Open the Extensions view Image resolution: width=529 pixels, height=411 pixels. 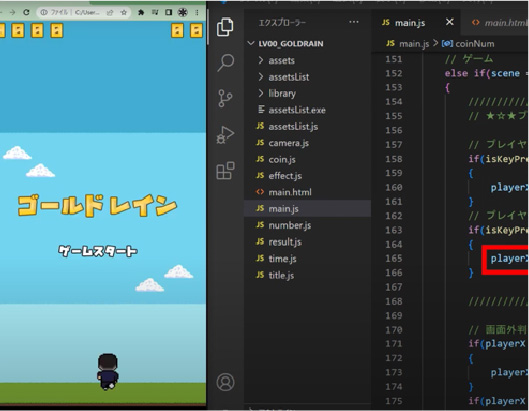pyautogui.click(x=225, y=170)
